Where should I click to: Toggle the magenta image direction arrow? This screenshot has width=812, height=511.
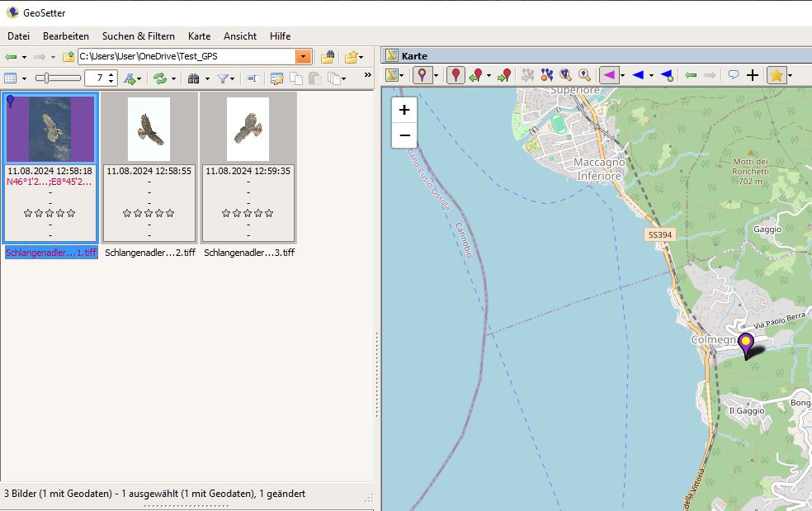[608, 75]
